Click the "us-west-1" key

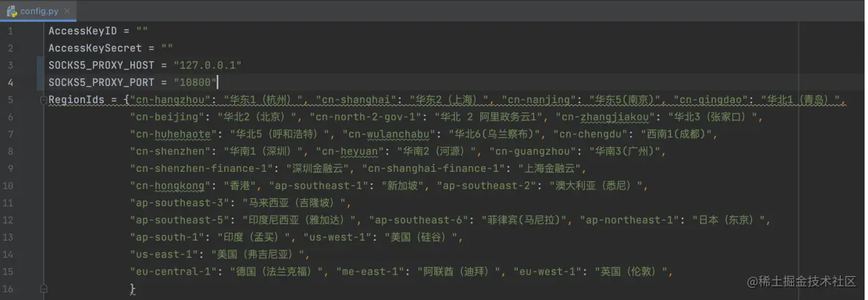[x=339, y=237]
